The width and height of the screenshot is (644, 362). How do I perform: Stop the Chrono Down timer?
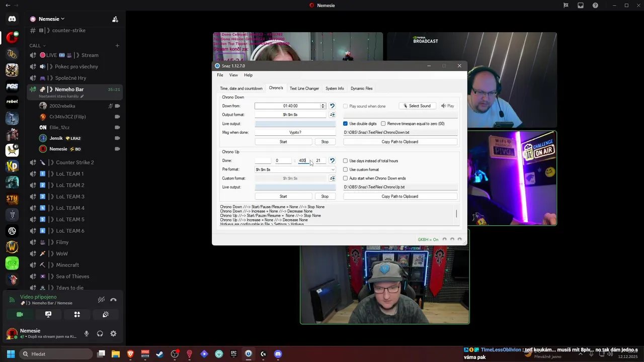(x=325, y=142)
